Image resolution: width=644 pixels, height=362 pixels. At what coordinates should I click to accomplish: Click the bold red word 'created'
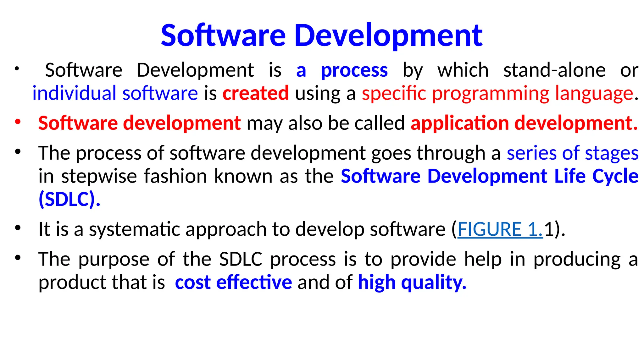pos(255,93)
